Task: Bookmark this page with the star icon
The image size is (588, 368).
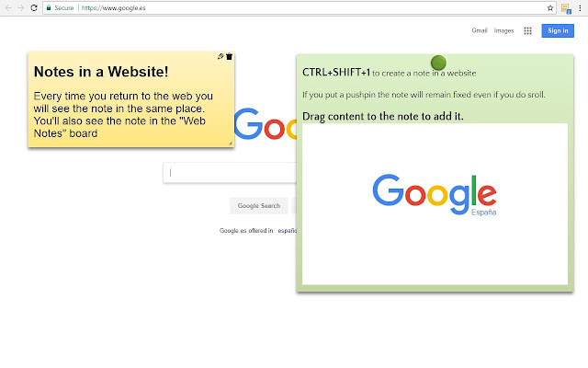Action: (x=550, y=8)
